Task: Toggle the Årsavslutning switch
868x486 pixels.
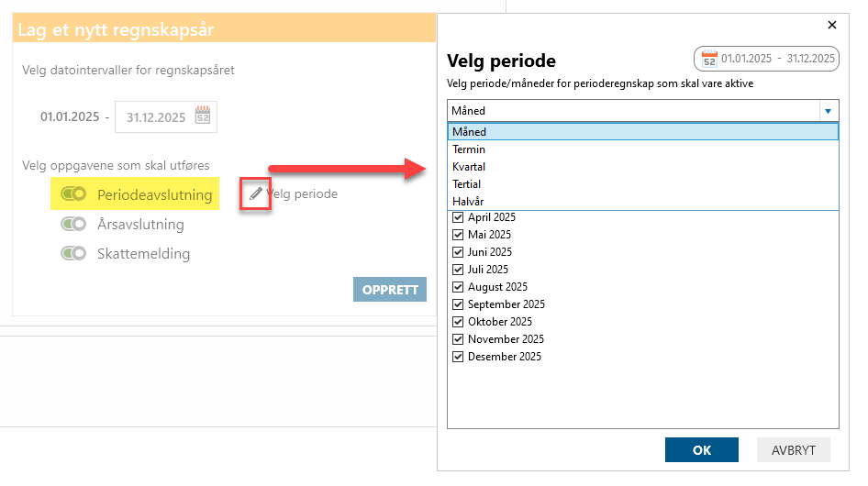Action: [73, 224]
